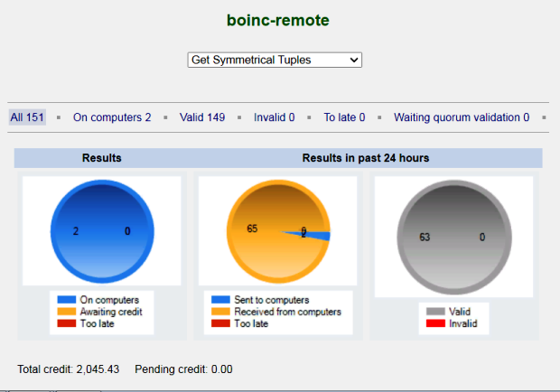560x392 pixels.
Task: Click the 2 value on blue chart
Action: pyautogui.click(x=76, y=231)
